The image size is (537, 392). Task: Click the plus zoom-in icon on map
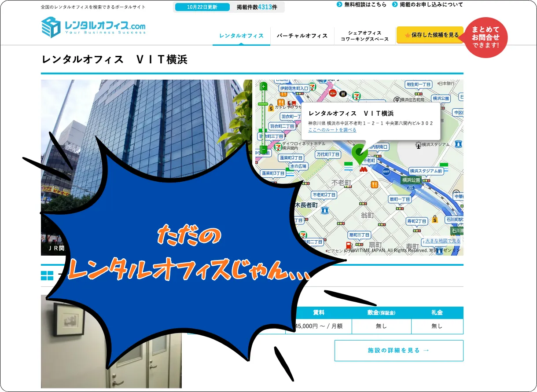(263, 87)
